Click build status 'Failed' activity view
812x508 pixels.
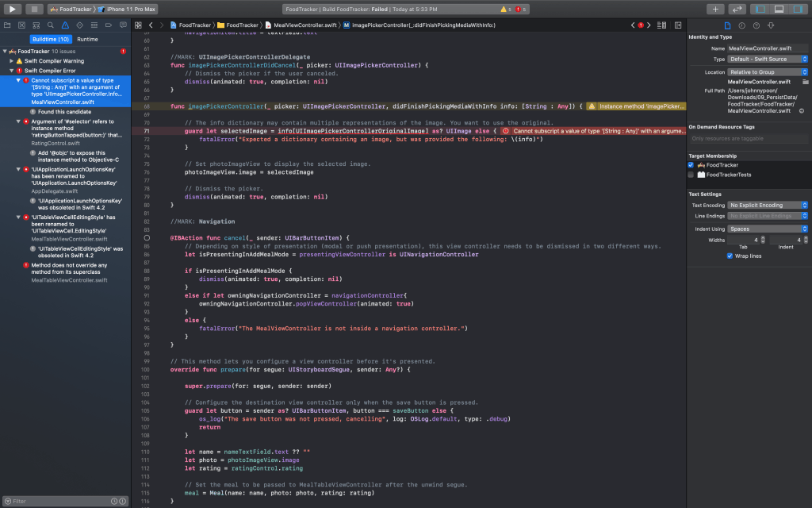pyautogui.click(x=405, y=9)
